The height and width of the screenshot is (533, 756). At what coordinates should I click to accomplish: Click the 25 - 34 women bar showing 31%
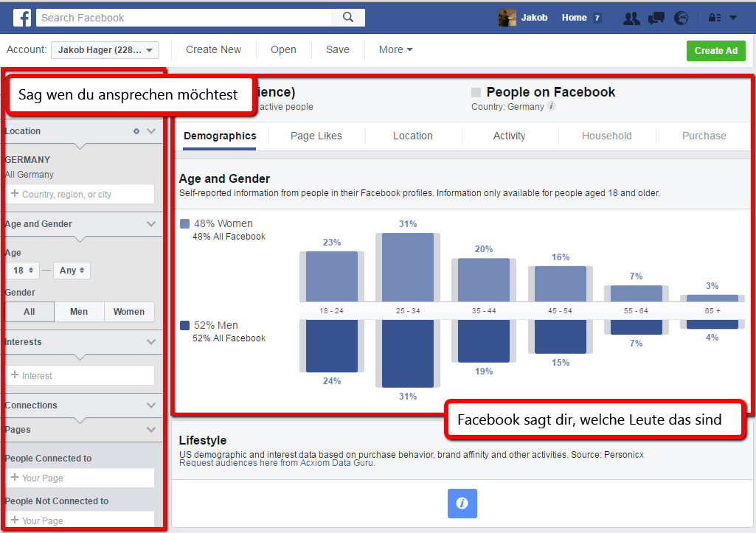click(408, 268)
